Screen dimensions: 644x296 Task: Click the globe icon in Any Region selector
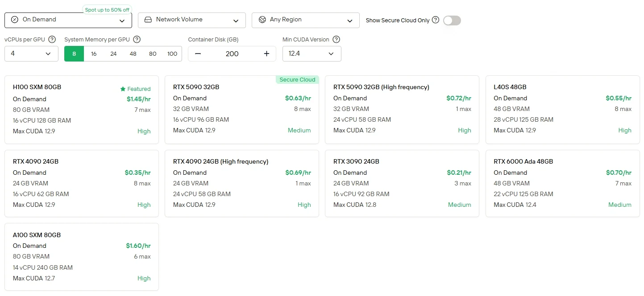[262, 20]
